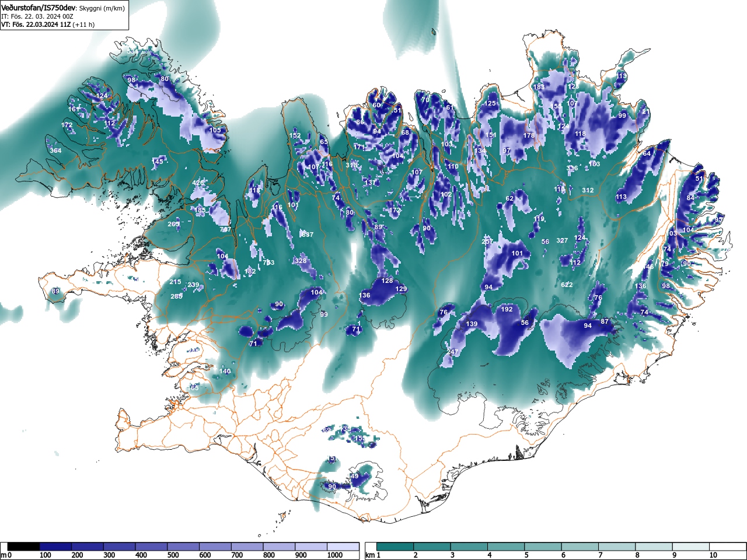Click the map value 134
The height and width of the screenshot is (560, 747).
click(480, 150)
